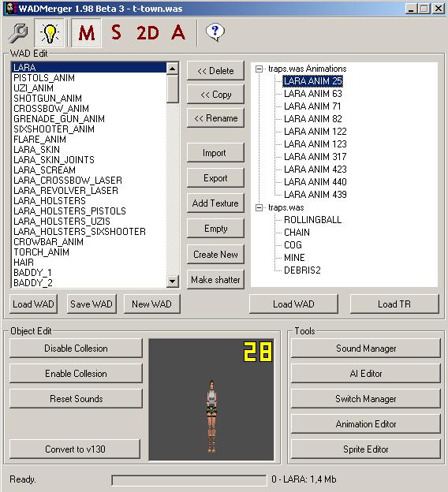
Task: Click the << Rename button
Action: click(x=215, y=118)
